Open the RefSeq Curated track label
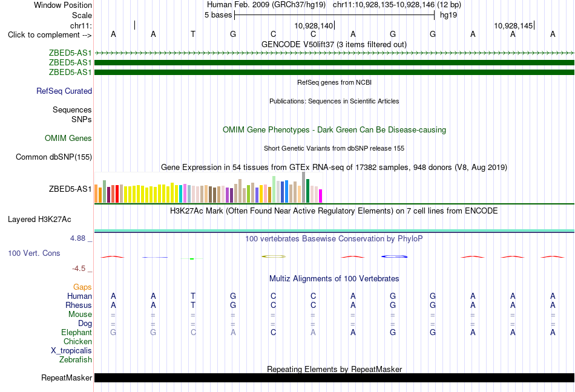The image size is (575, 392). click(64, 91)
